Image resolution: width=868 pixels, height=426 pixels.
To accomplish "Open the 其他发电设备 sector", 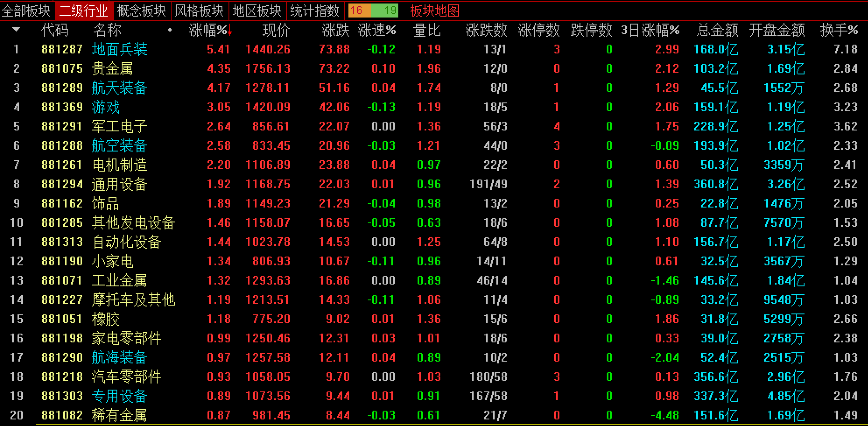I will 134,222.
